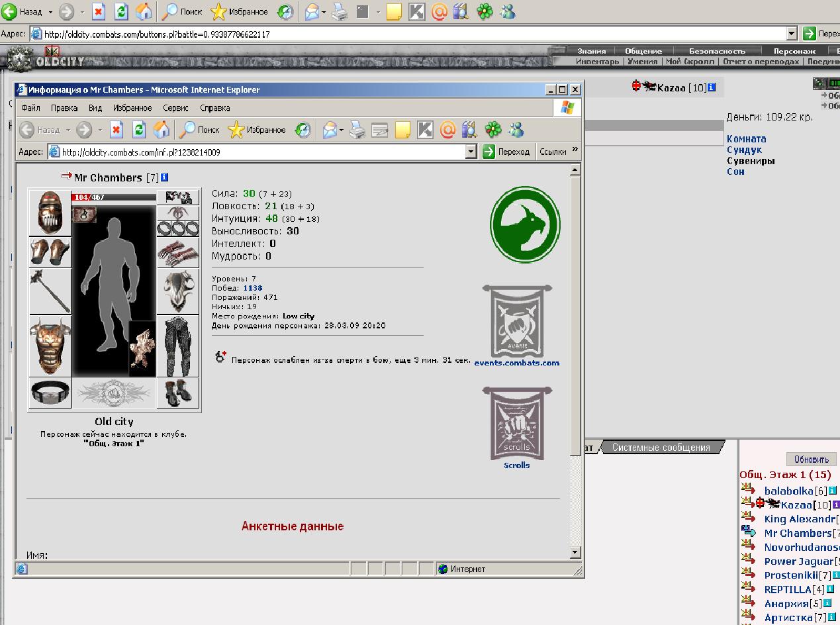Click Home icon in main browser toolbar
840x625 pixels.
tap(143, 12)
